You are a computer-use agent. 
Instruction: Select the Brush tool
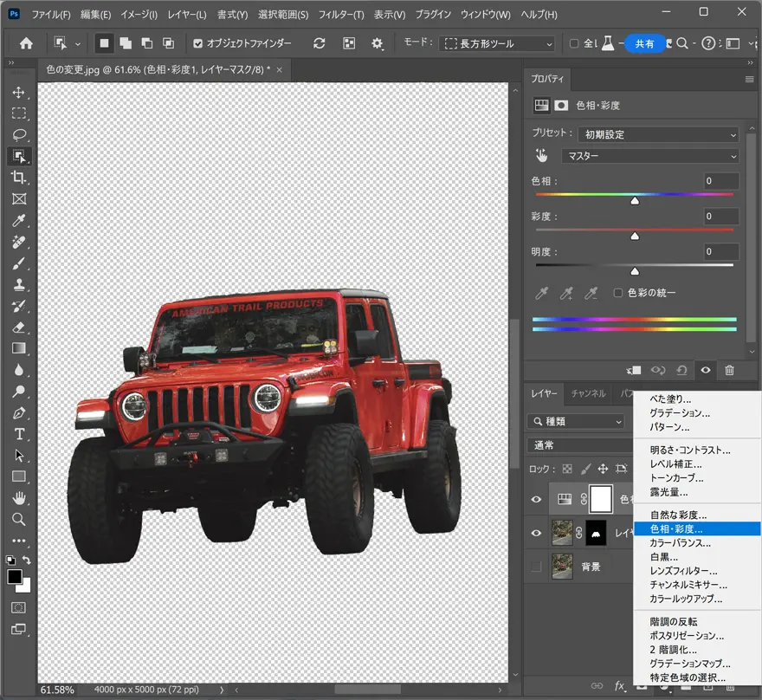click(x=19, y=263)
